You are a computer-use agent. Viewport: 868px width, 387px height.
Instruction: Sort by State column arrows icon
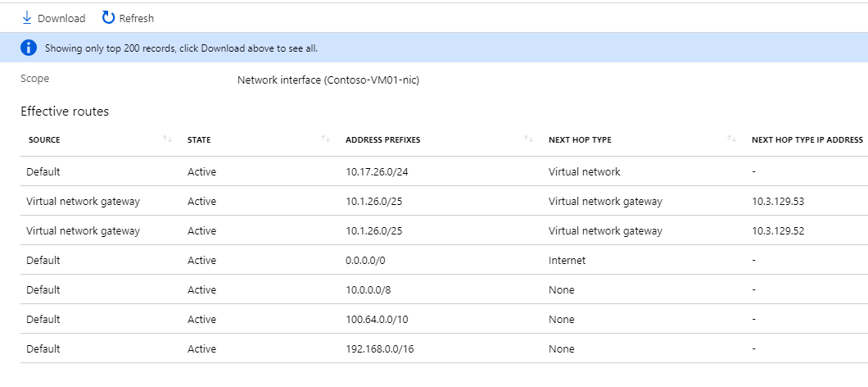pos(326,139)
